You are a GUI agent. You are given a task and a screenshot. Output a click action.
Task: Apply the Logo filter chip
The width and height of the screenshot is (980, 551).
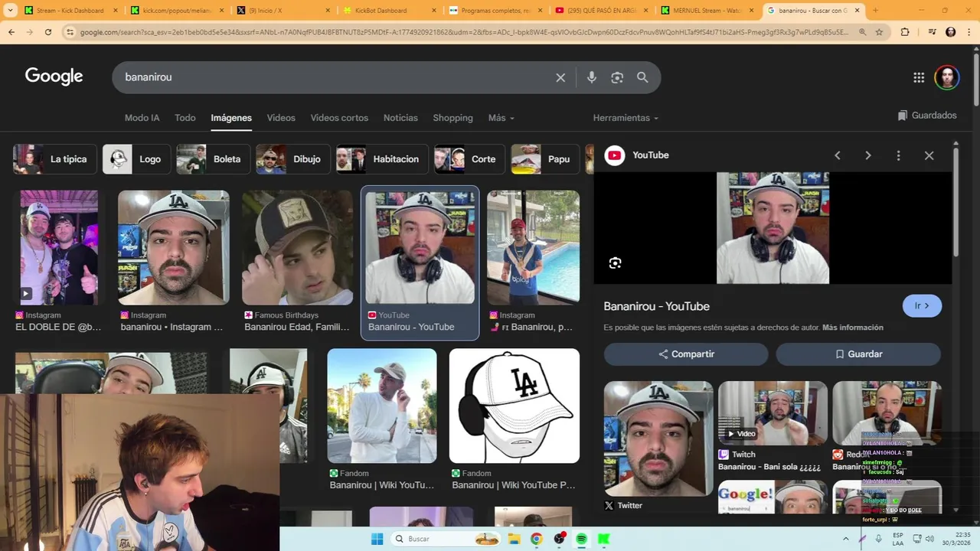coord(136,159)
